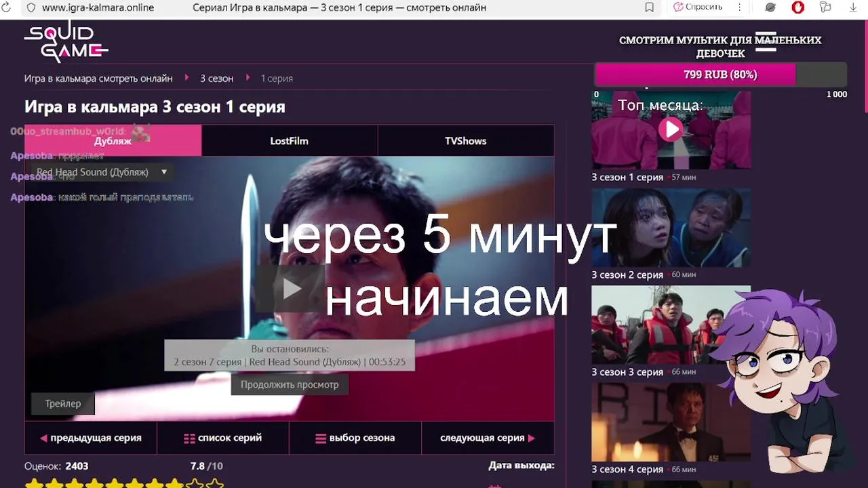Switch to the LostFilm voiceover tab
Screen dimensions: 868x488
[290, 141]
